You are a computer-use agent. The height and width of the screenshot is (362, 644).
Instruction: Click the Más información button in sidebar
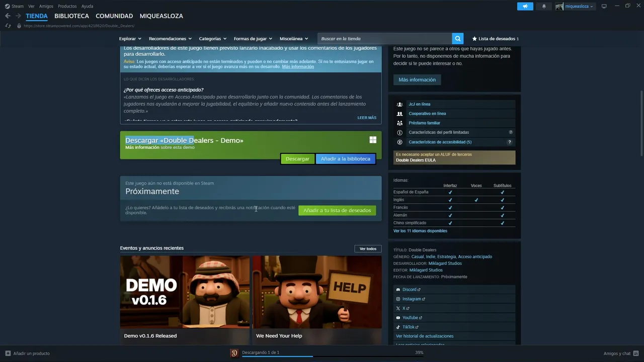pos(417,80)
